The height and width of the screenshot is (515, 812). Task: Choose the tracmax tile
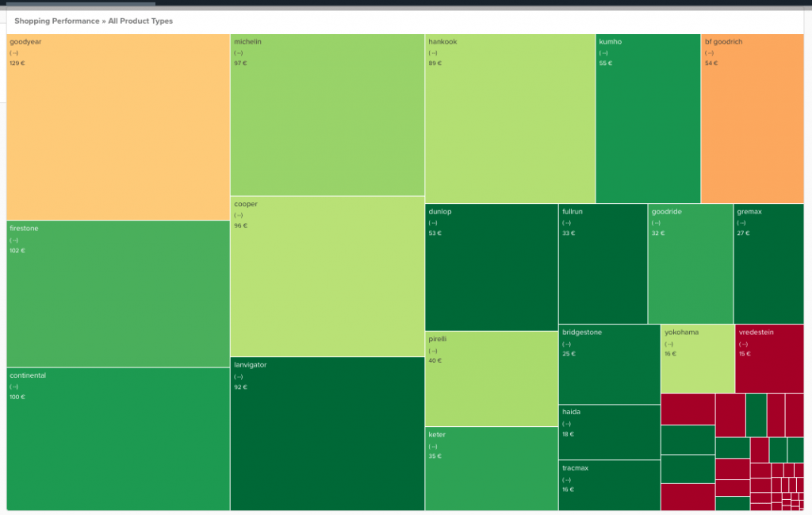point(610,486)
